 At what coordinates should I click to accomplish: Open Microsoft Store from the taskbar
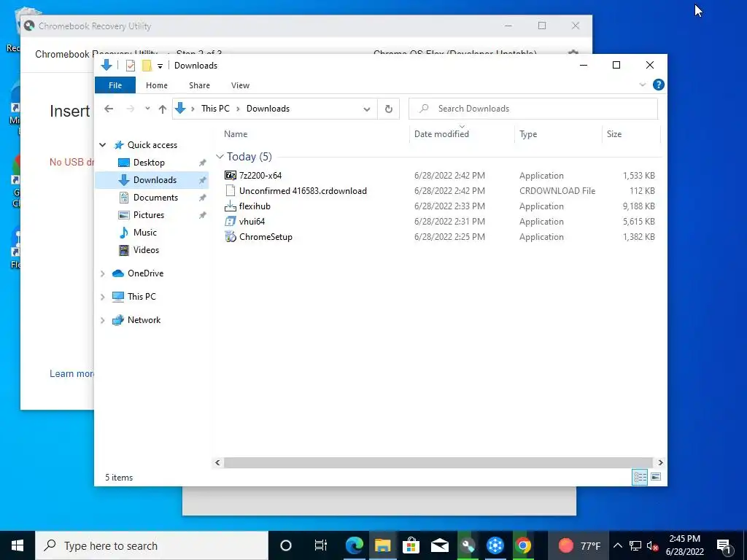(x=411, y=545)
